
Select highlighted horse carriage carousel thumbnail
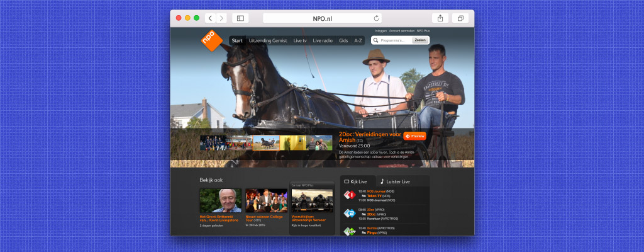[x=266, y=143]
